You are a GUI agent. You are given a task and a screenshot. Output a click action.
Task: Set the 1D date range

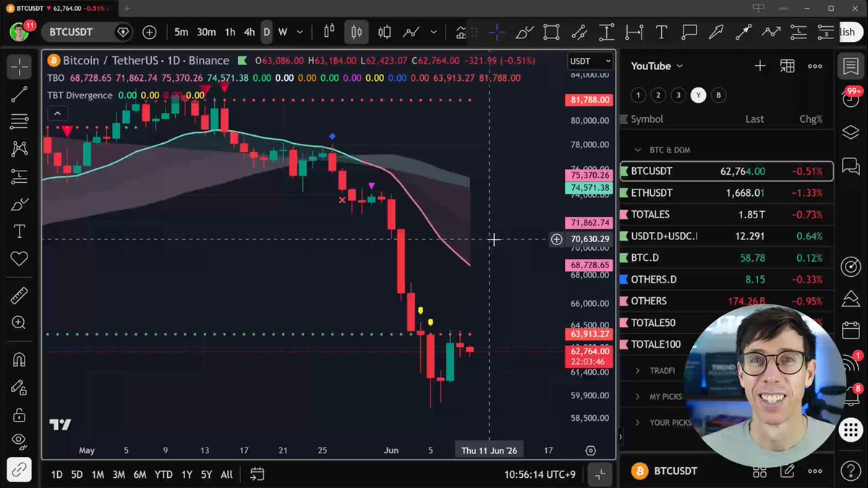(56, 474)
